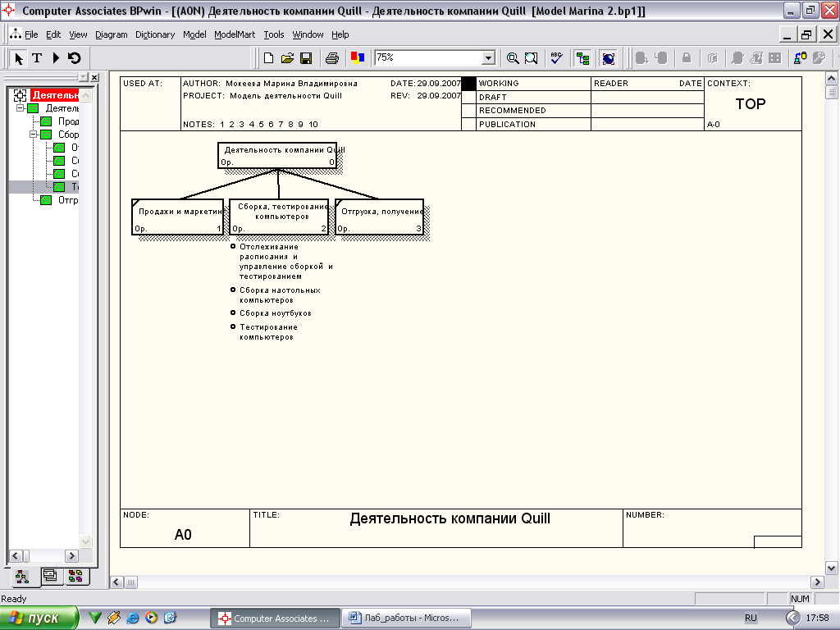Open the ModelMart menu
The width and height of the screenshot is (840, 630).
pyautogui.click(x=235, y=34)
